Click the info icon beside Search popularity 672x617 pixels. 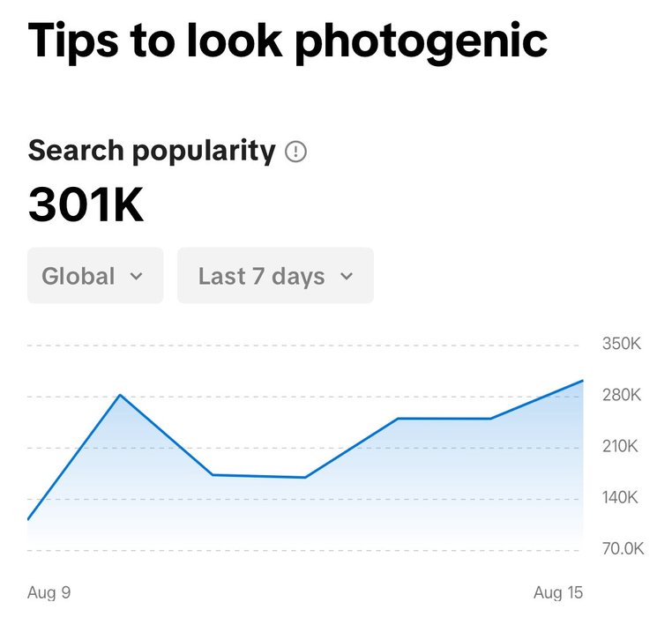pyautogui.click(x=296, y=152)
